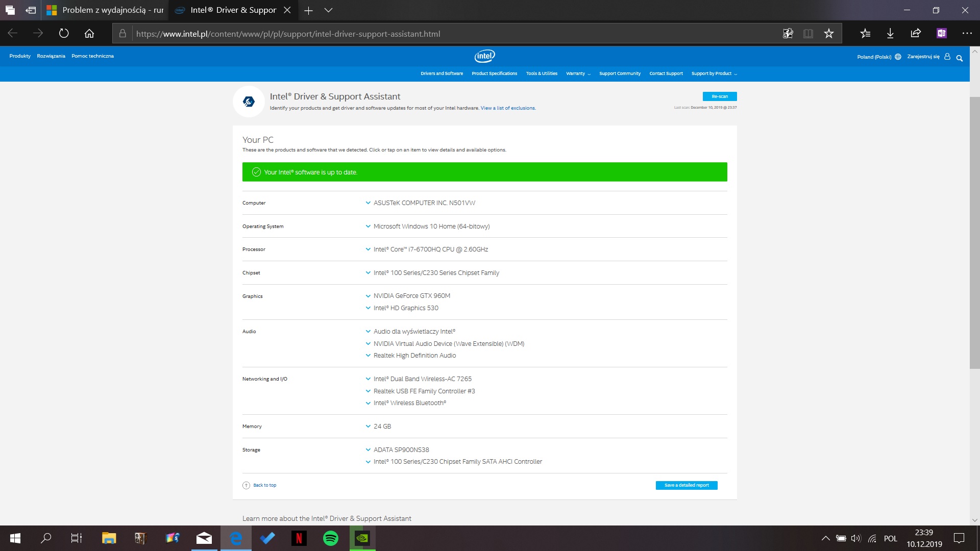This screenshot has width=980, height=551.
Task: Open Netflix app in taskbar
Action: 299,538
